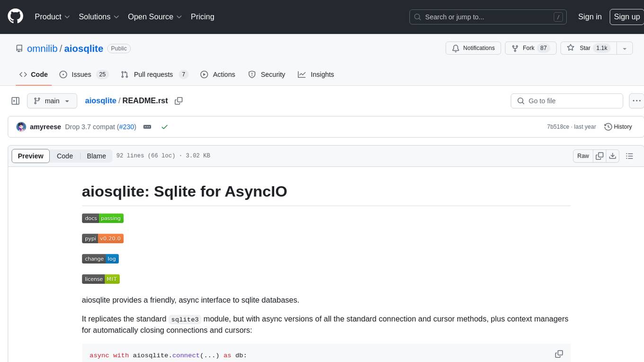Screen dimensions: 644x362
Task: Focus the Search or jump to field
Action: click(x=489, y=17)
